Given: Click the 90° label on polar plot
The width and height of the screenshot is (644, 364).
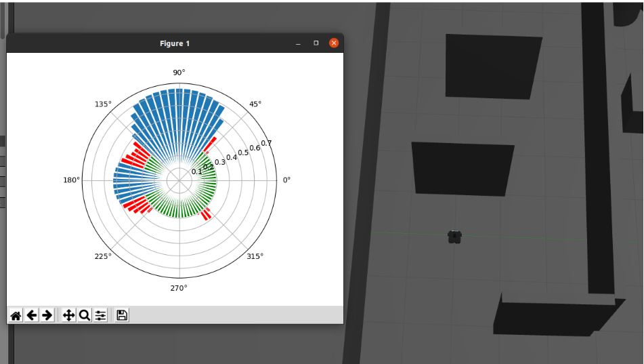Looking at the screenshot, I should [179, 73].
